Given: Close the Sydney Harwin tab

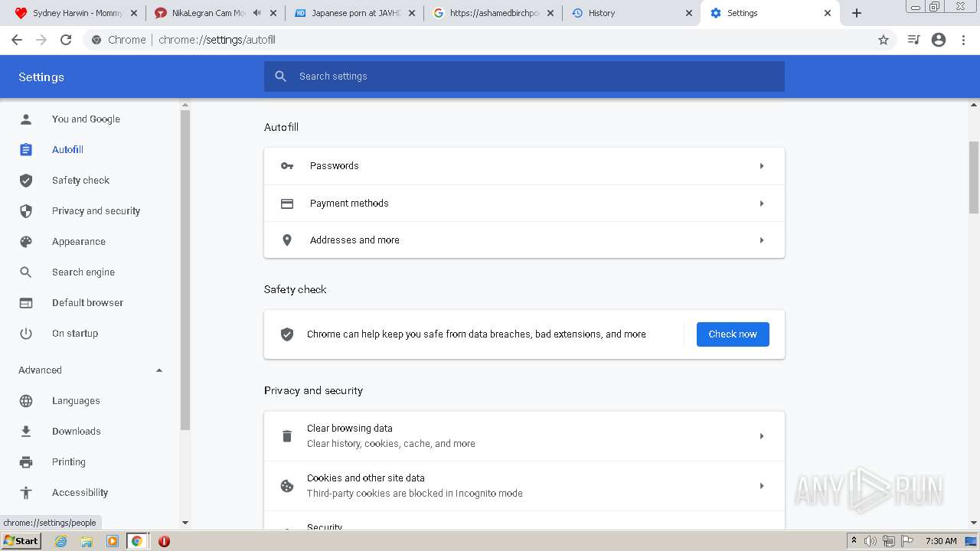Looking at the screenshot, I should coord(134,13).
